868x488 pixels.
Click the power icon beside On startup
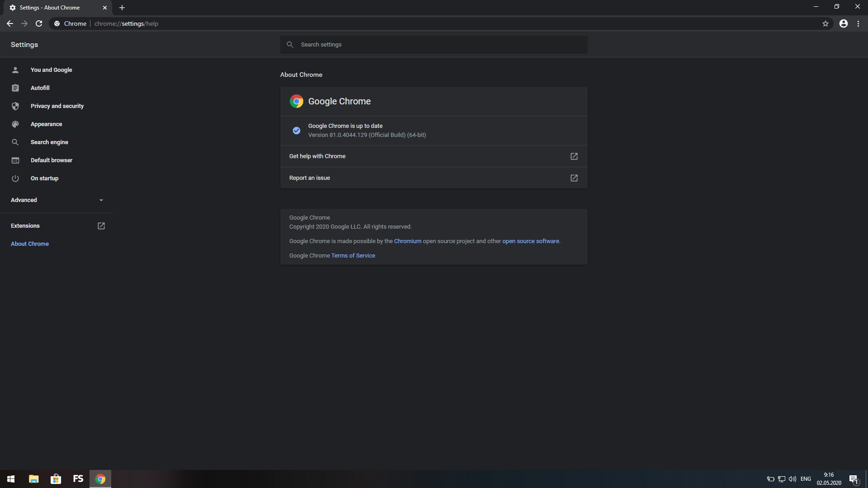coord(15,178)
